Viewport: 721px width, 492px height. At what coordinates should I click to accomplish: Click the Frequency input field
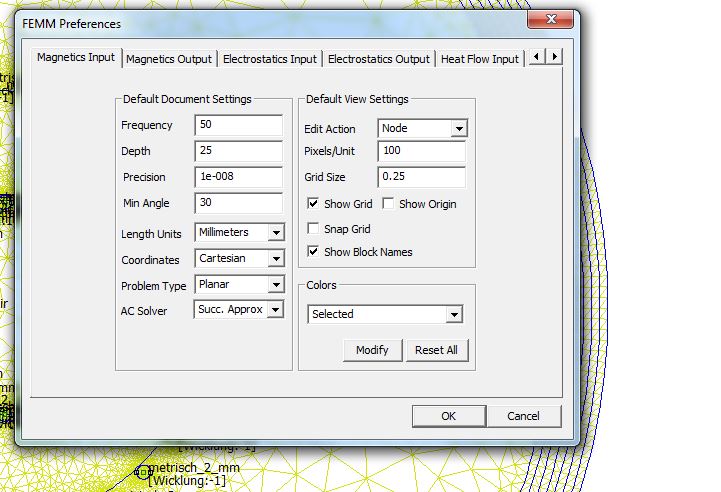(x=239, y=125)
